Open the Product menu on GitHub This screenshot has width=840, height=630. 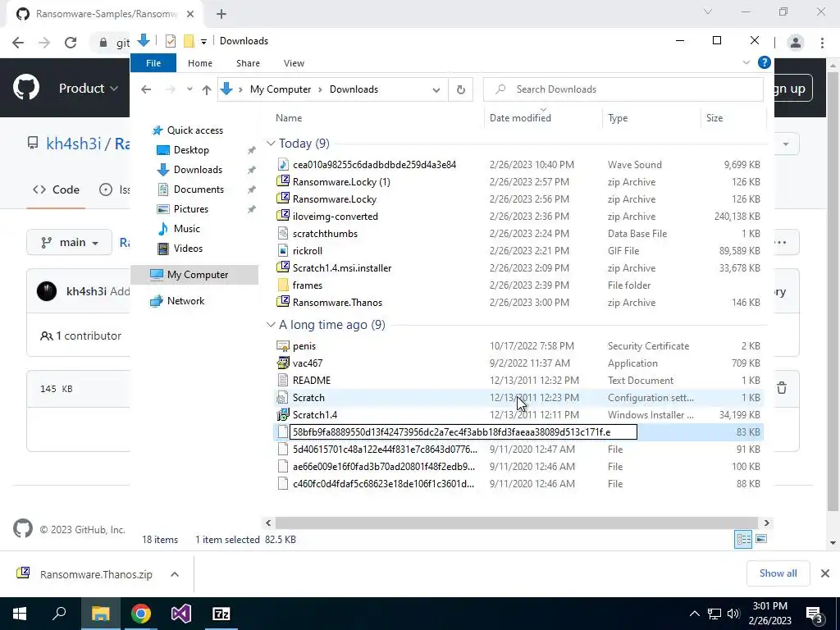pyautogui.click(x=89, y=89)
